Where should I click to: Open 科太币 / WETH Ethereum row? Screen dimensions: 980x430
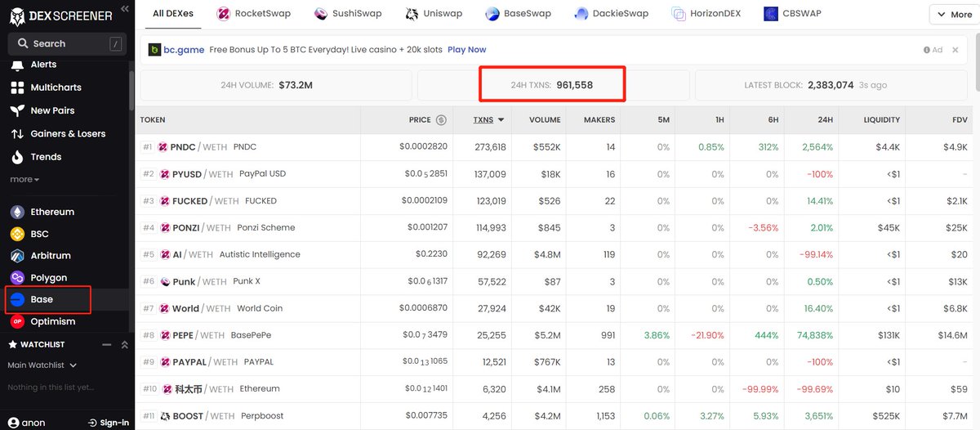click(554, 389)
